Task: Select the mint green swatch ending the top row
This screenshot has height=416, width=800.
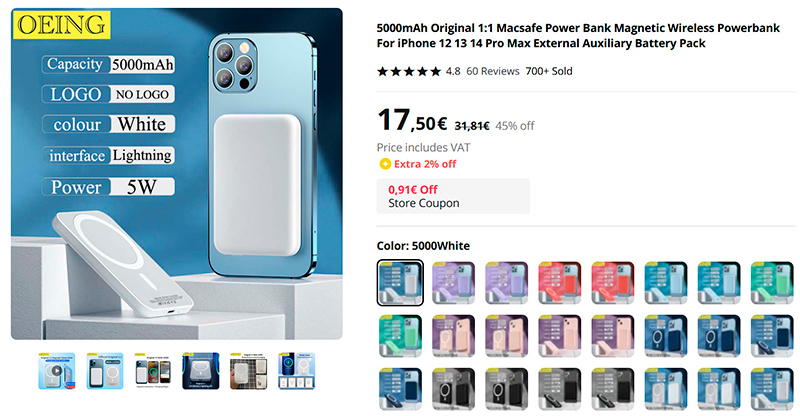Action: (772, 283)
